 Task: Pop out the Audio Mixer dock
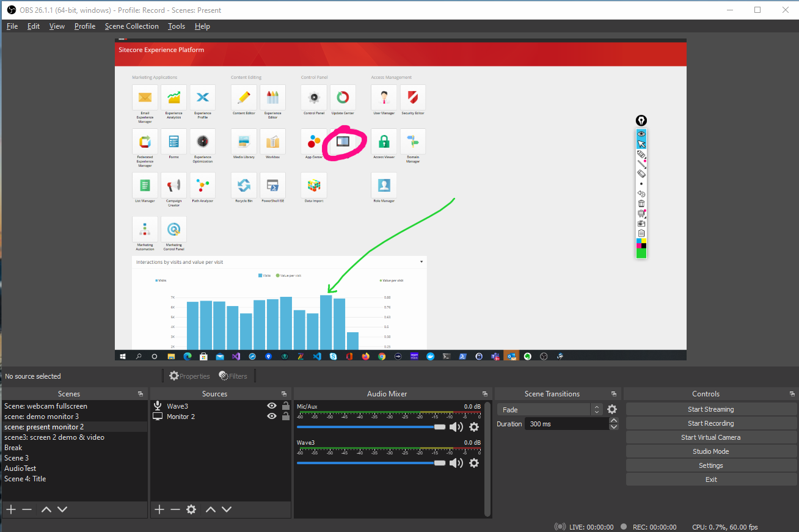click(485, 394)
